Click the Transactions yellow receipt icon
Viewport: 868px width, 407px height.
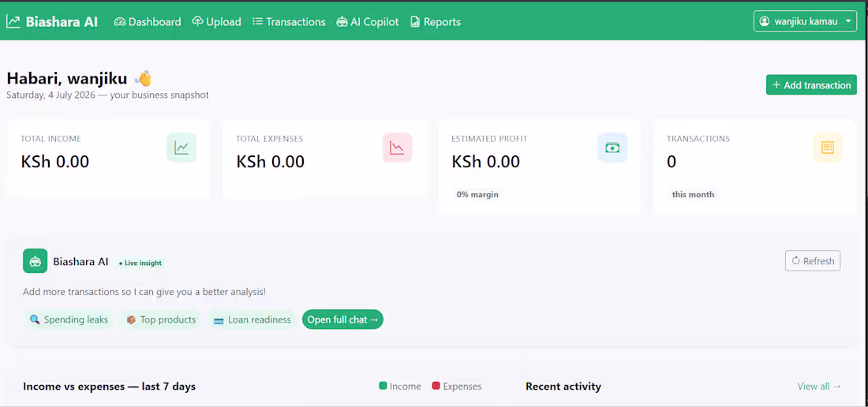tap(828, 147)
